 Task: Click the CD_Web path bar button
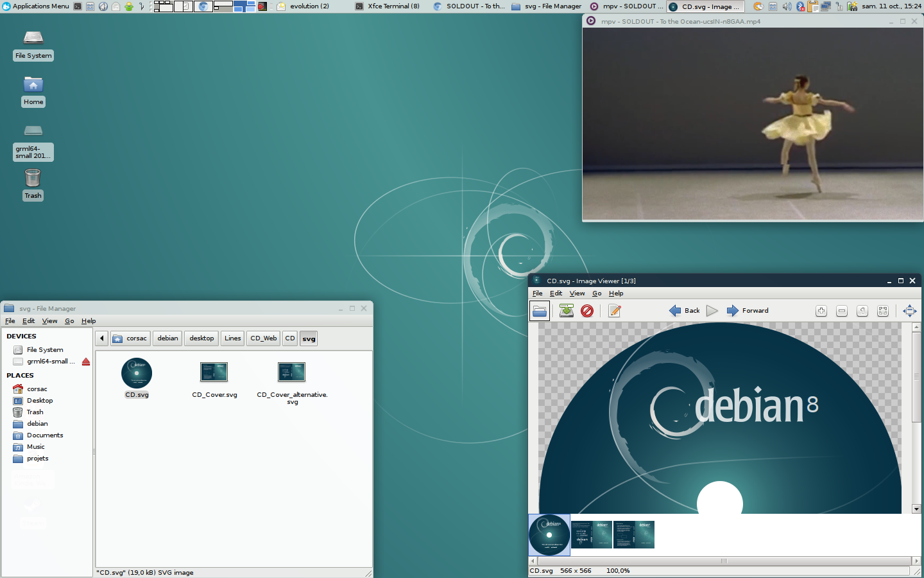pyautogui.click(x=264, y=338)
